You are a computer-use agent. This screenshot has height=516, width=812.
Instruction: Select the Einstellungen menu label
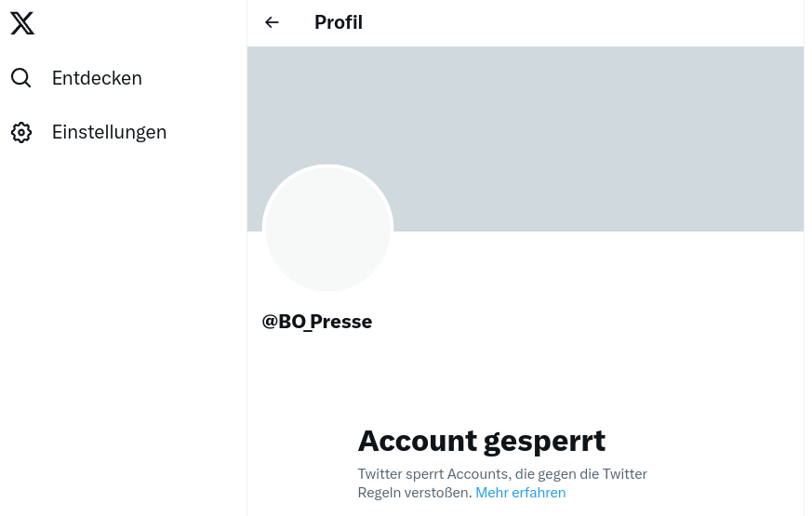click(x=109, y=132)
